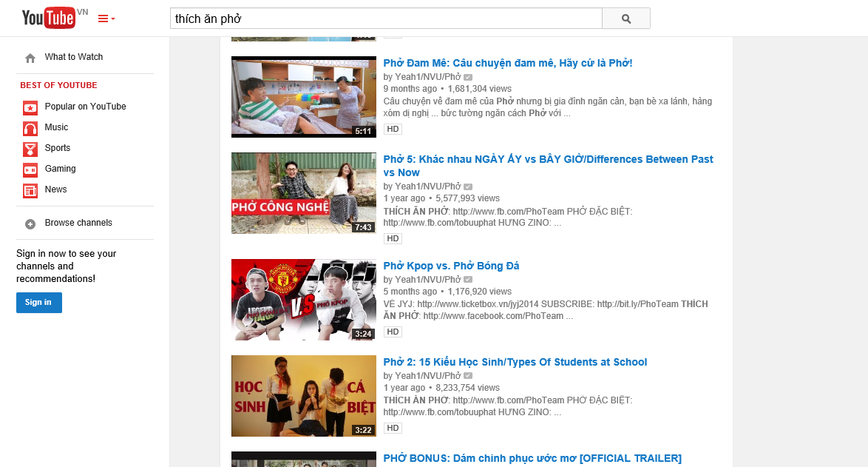Open video title 'Phở Kpop vs. Phở Bóng Đá'

coord(451,266)
